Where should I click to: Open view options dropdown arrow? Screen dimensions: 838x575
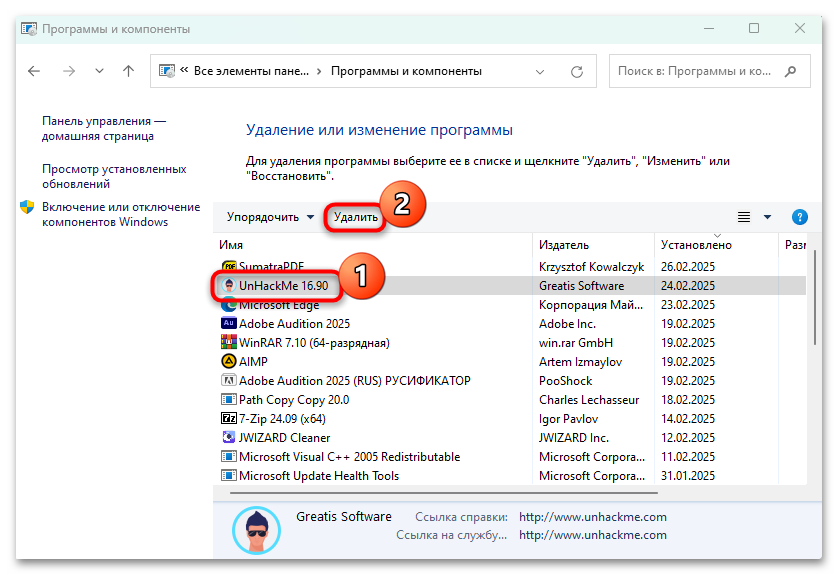click(767, 217)
